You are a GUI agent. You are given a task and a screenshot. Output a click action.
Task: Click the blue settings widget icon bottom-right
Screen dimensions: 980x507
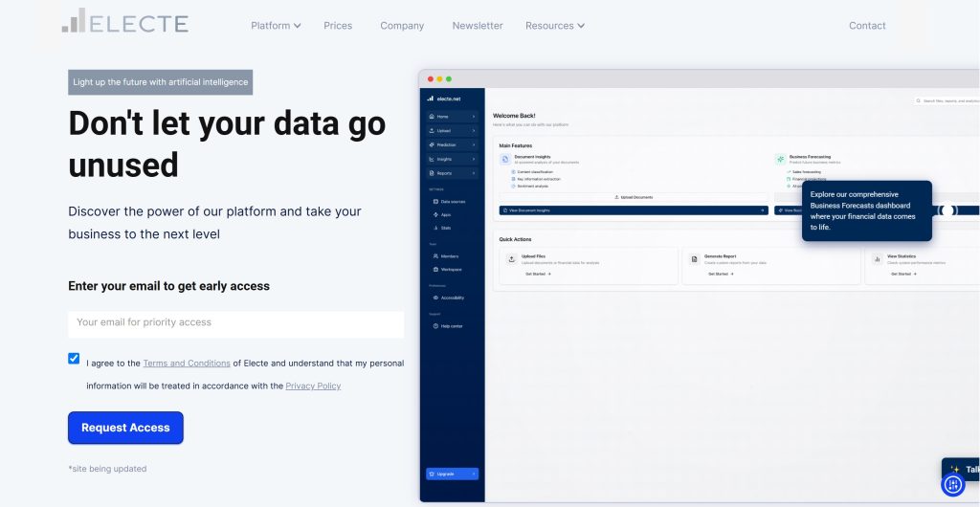click(x=952, y=485)
